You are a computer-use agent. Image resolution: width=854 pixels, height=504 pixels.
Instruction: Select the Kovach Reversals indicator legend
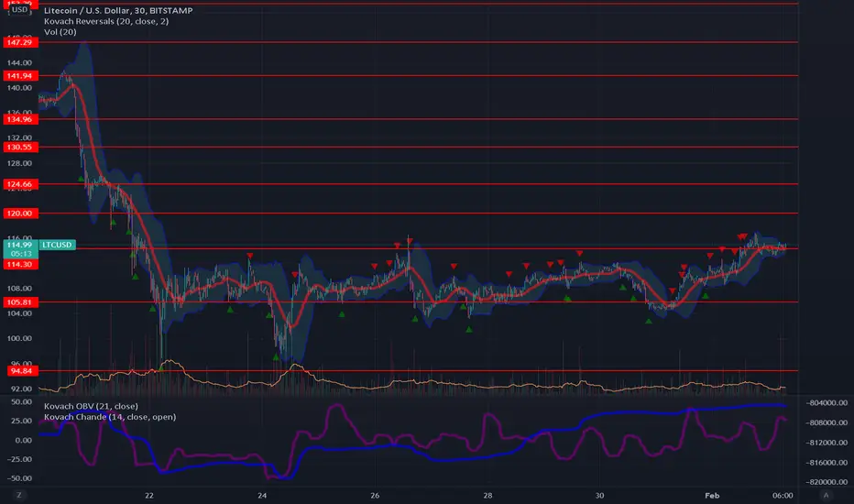(106, 21)
